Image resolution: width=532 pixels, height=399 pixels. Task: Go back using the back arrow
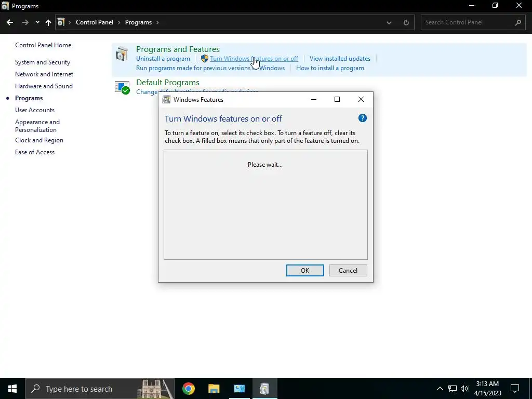(10, 22)
